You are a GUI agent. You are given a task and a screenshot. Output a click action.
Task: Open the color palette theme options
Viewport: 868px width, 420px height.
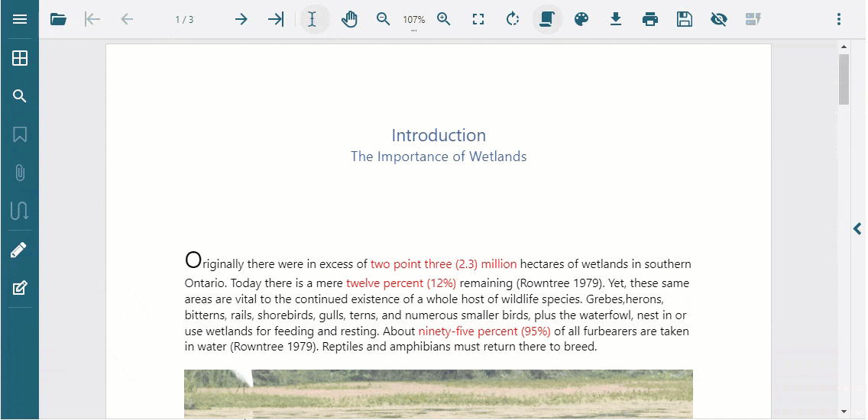coord(581,19)
